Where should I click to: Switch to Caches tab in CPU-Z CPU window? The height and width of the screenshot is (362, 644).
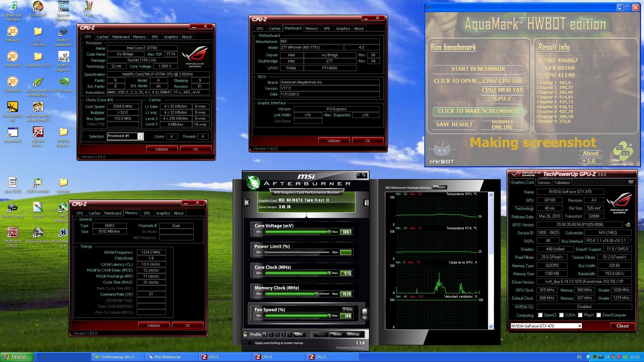[102, 37]
